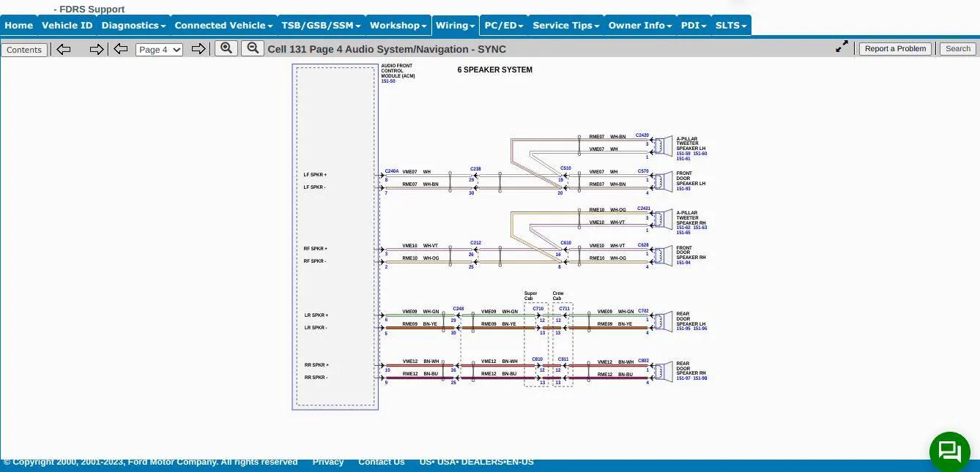Switch to the Home tab
Viewport: 980px width, 472px height.
19,26
